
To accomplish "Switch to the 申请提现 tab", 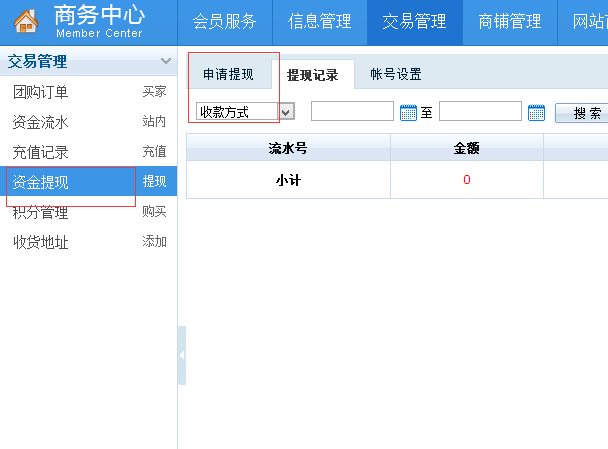I will pos(228,74).
